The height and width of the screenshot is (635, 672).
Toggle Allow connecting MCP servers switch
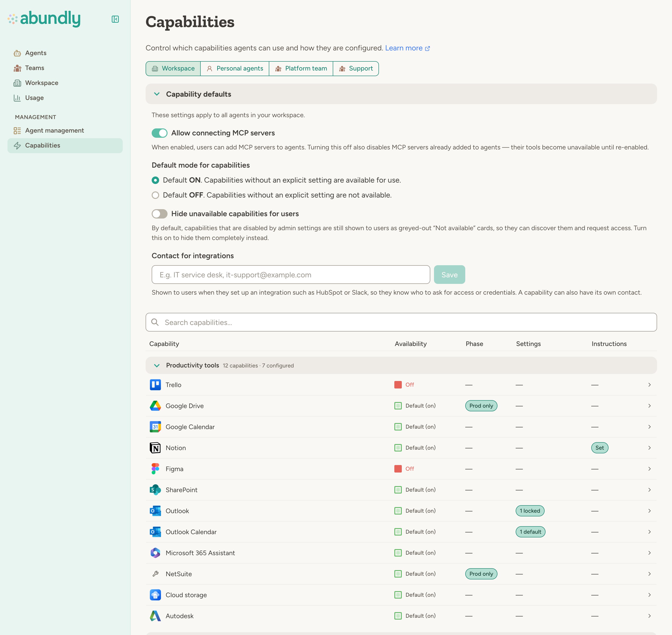159,133
